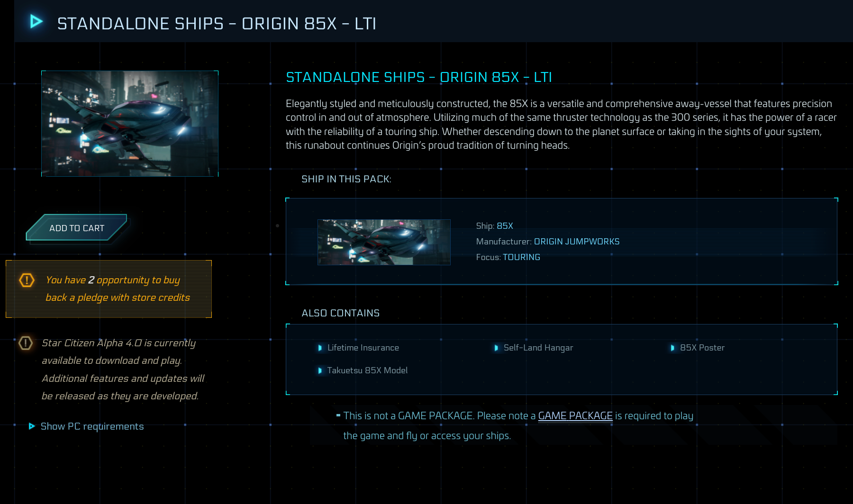Click the 85X thumbnail in ship pack
853x504 pixels.
coord(384,242)
